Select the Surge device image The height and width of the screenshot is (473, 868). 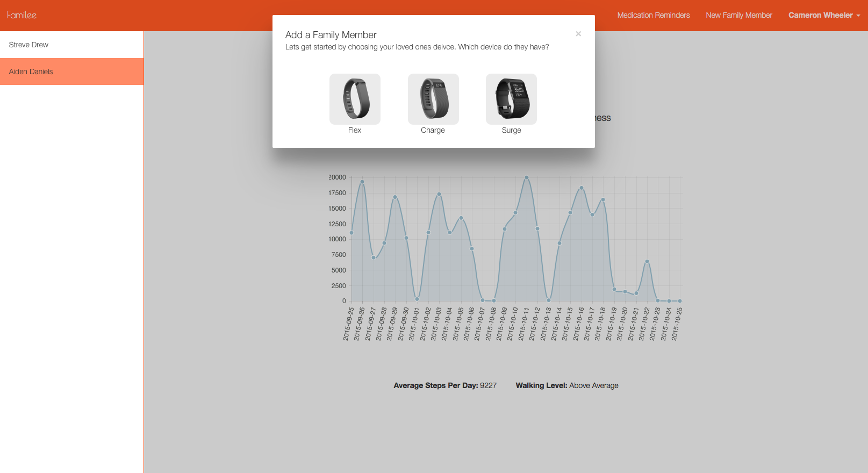[x=511, y=99]
